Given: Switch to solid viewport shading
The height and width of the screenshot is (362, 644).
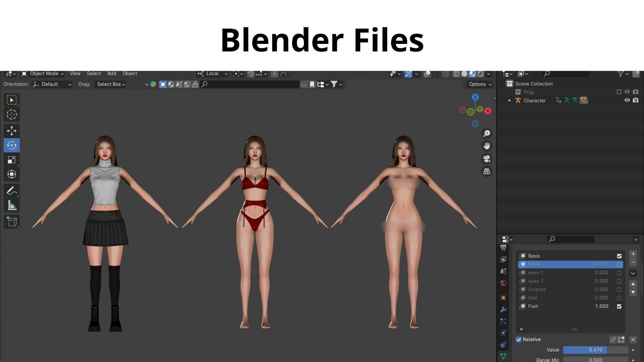Looking at the screenshot, I should (464, 74).
